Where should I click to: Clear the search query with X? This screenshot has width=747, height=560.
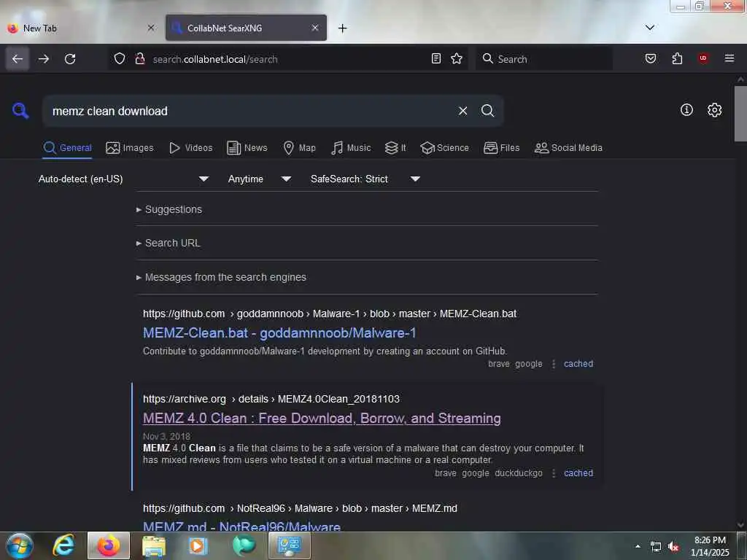click(462, 111)
